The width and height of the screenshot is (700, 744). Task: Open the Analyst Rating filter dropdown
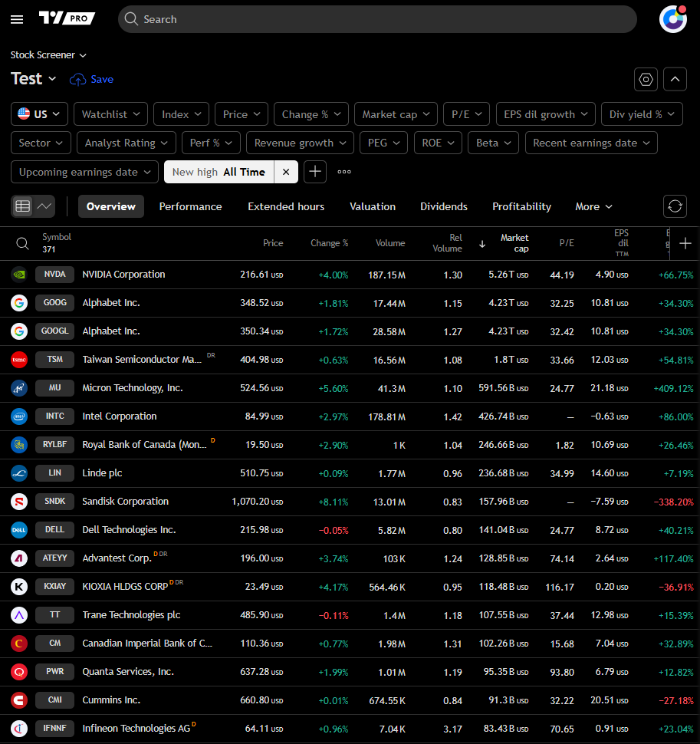click(127, 143)
